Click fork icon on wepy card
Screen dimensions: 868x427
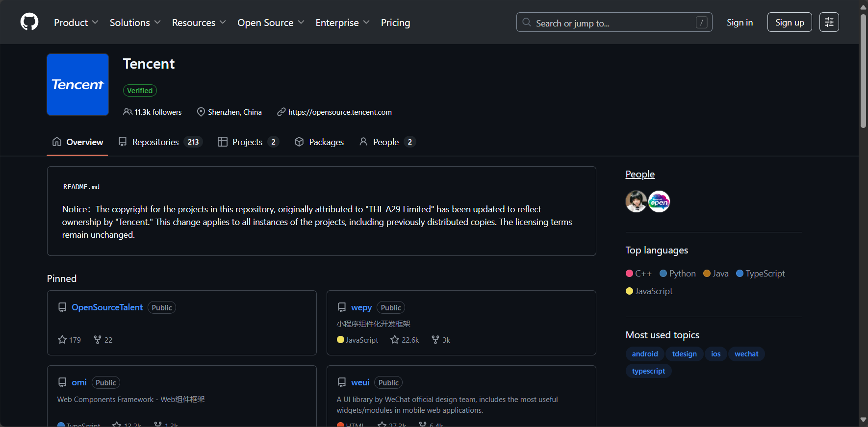(x=435, y=339)
